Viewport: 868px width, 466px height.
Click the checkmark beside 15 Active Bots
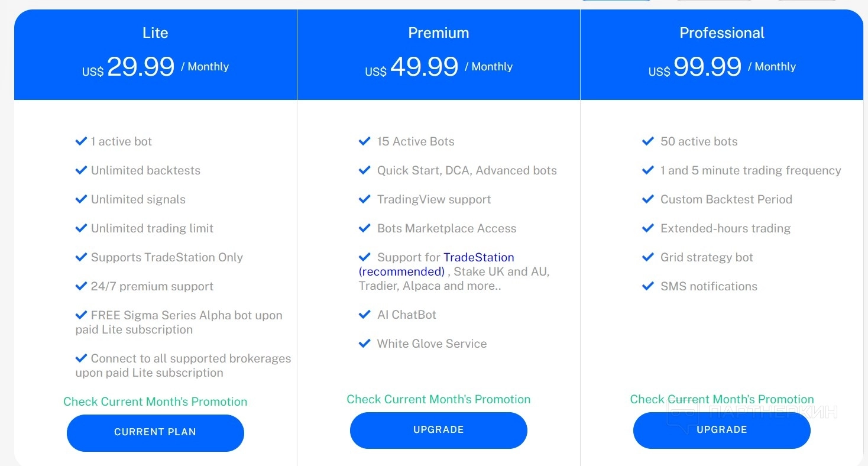[364, 141]
